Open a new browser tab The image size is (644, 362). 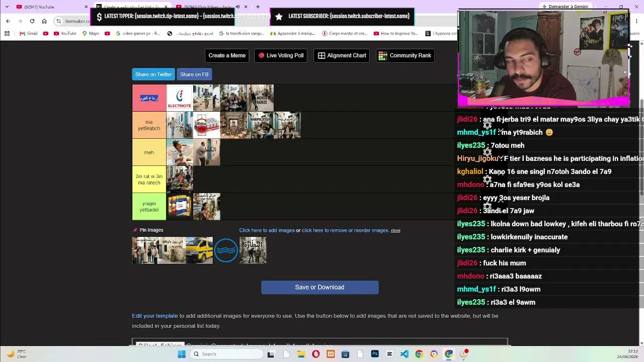click(x=258, y=7)
